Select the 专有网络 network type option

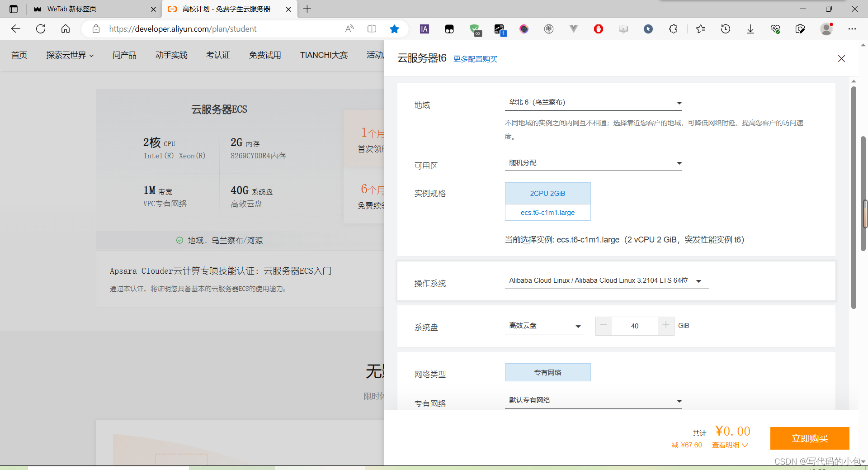coord(547,372)
